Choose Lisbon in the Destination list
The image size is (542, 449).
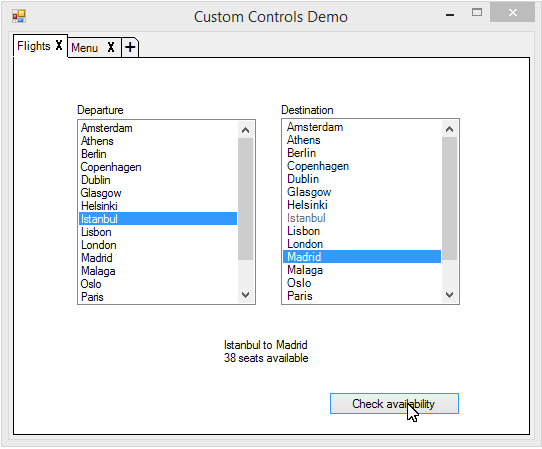coord(362,231)
